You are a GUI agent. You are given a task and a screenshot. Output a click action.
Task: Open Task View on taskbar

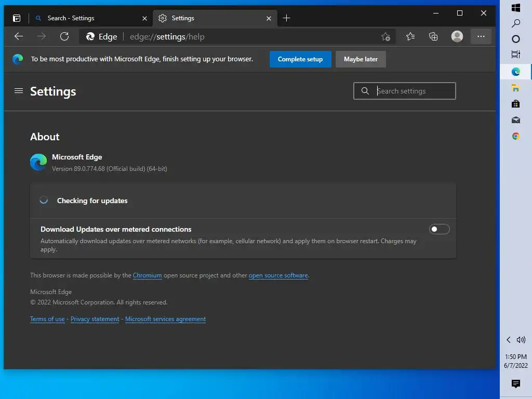(x=516, y=54)
